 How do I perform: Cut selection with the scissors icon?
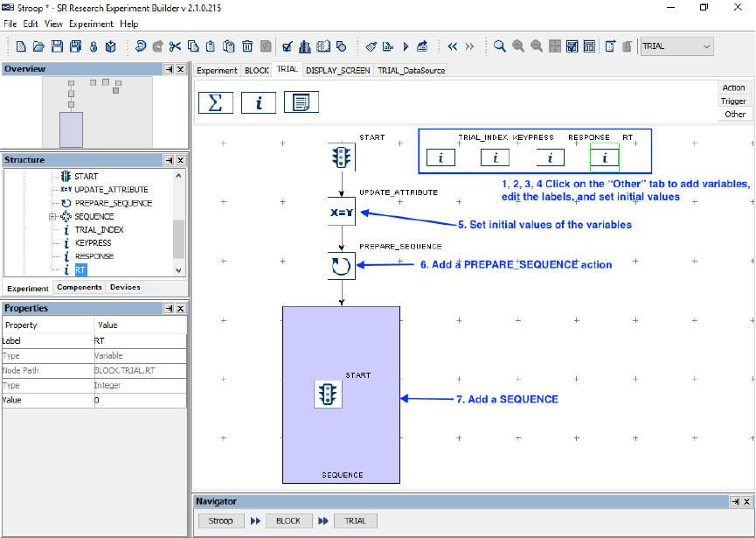175,46
